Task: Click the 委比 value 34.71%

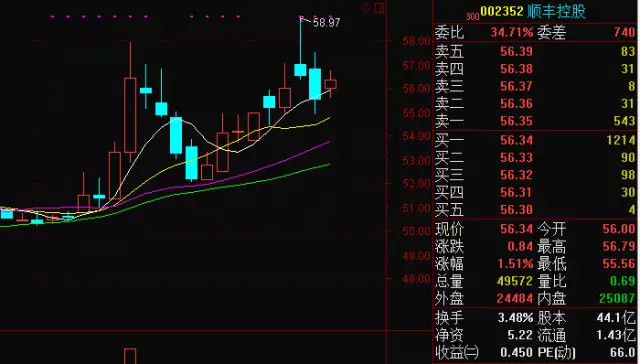Action: click(x=512, y=32)
